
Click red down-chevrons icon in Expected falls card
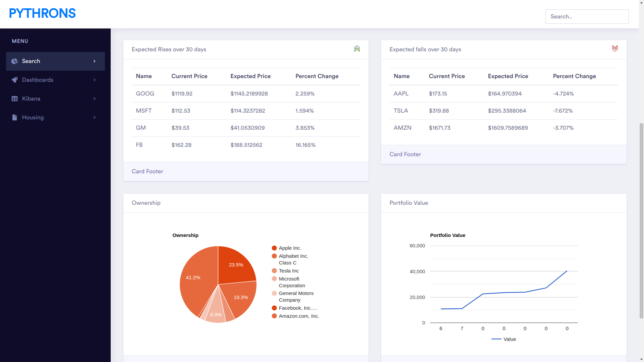point(614,49)
